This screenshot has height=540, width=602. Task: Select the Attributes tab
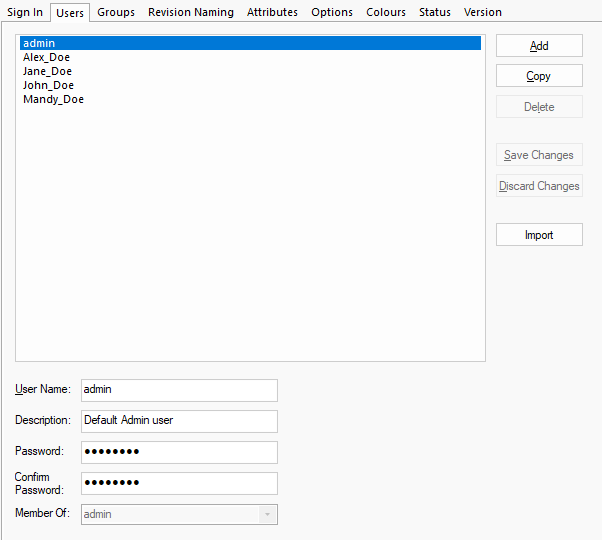[x=272, y=12]
